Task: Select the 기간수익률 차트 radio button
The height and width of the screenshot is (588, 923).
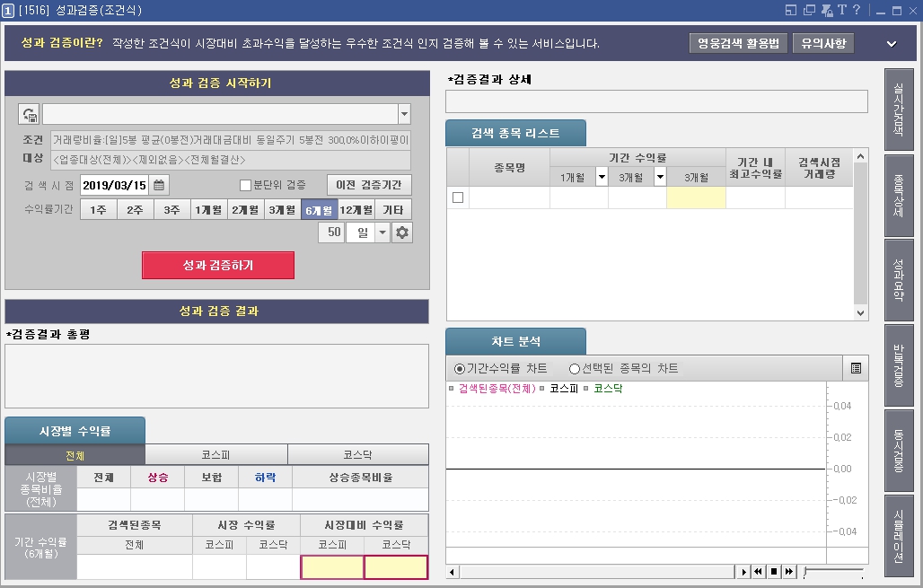Action: (x=460, y=369)
